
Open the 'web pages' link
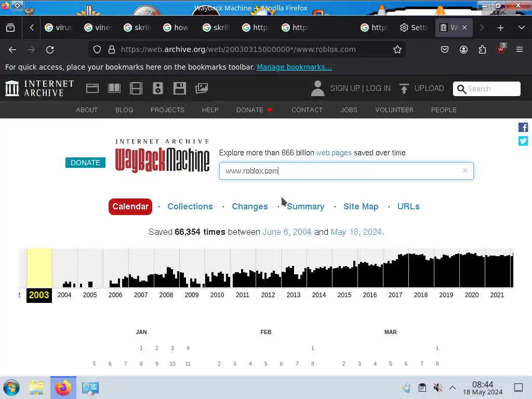point(334,153)
